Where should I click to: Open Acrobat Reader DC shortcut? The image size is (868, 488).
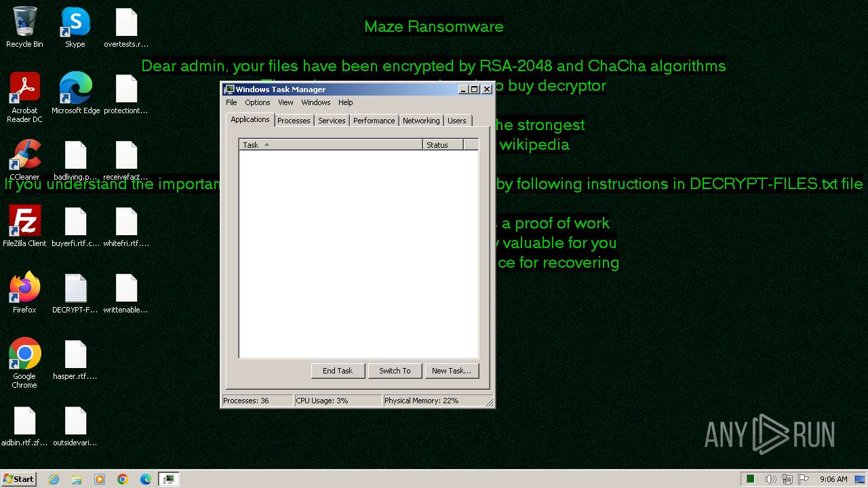coord(24,98)
